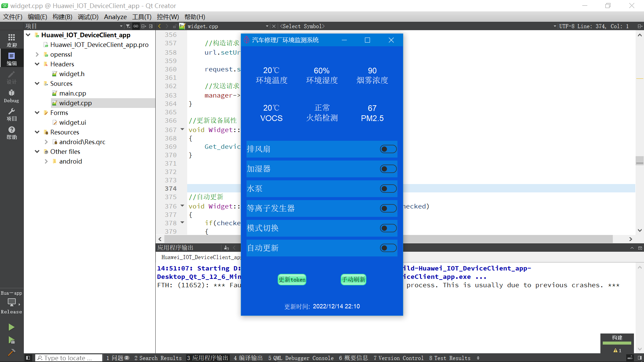This screenshot has width=644, height=362.
Task: Open the 帮助 (Help) mode
Action: (x=11, y=132)
